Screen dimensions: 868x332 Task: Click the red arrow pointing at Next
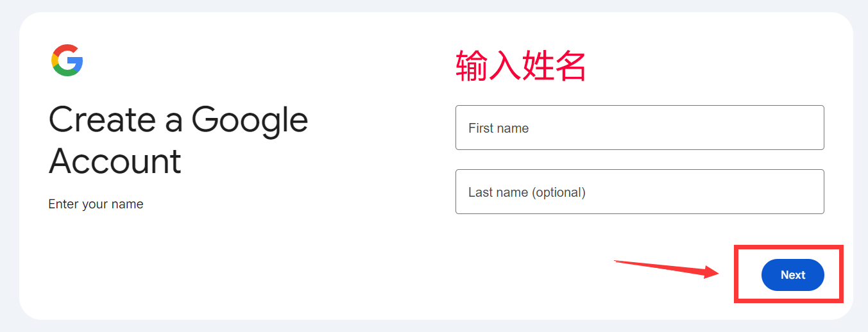coord(661,267)
